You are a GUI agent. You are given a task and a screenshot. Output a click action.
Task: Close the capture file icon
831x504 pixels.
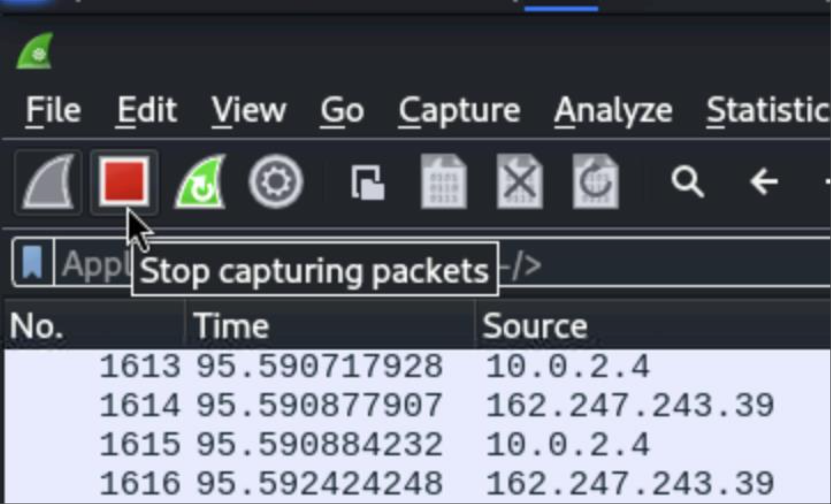[x=519, y=182]
